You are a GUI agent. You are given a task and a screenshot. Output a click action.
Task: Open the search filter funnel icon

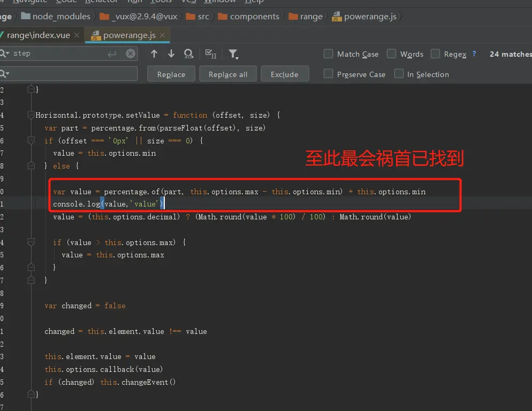233,54
